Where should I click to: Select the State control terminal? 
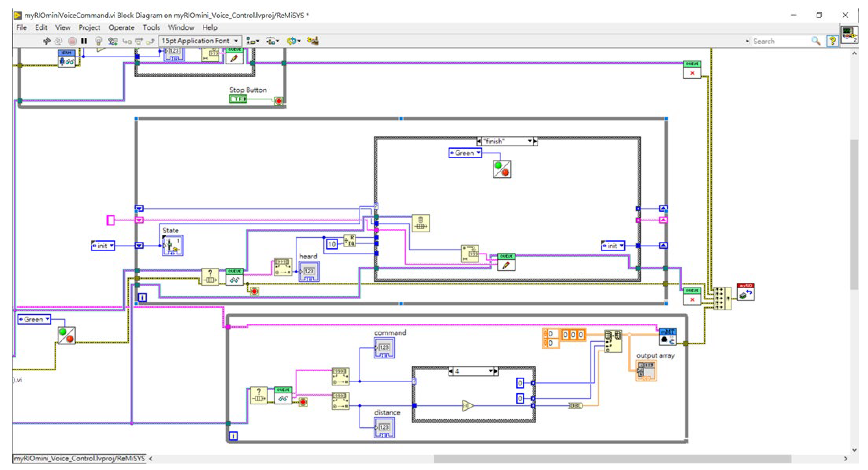point(172,245)
